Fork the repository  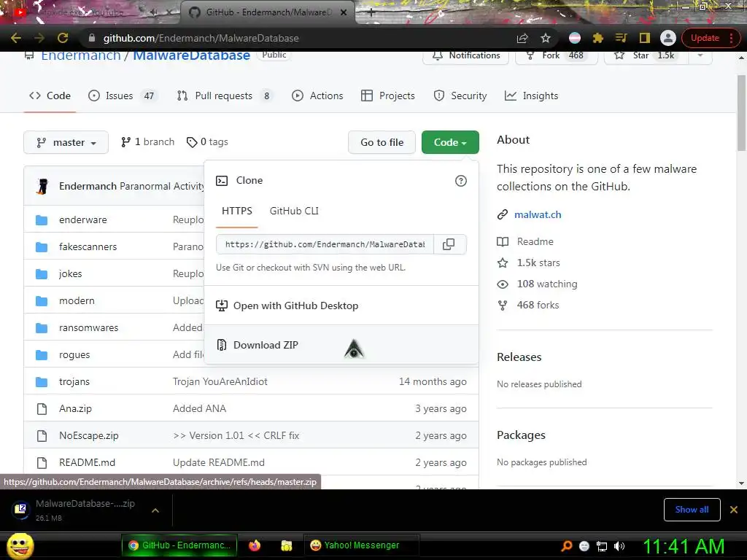point(557,55)
